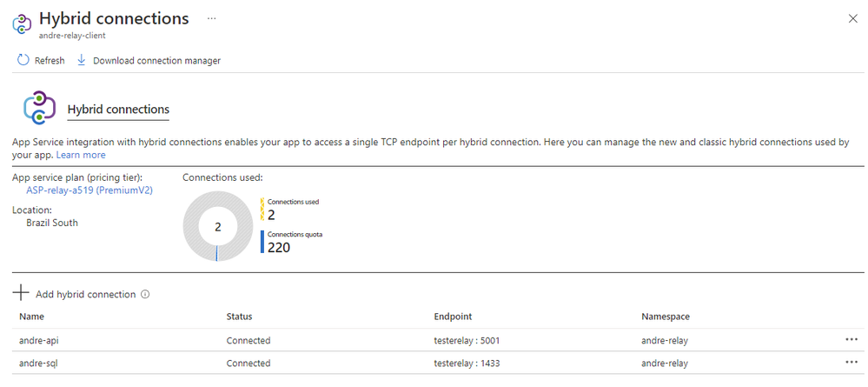868x387 pixels.
Task: Click the info icon beside Add hybrid connection
Action: [x=145, y=294]
